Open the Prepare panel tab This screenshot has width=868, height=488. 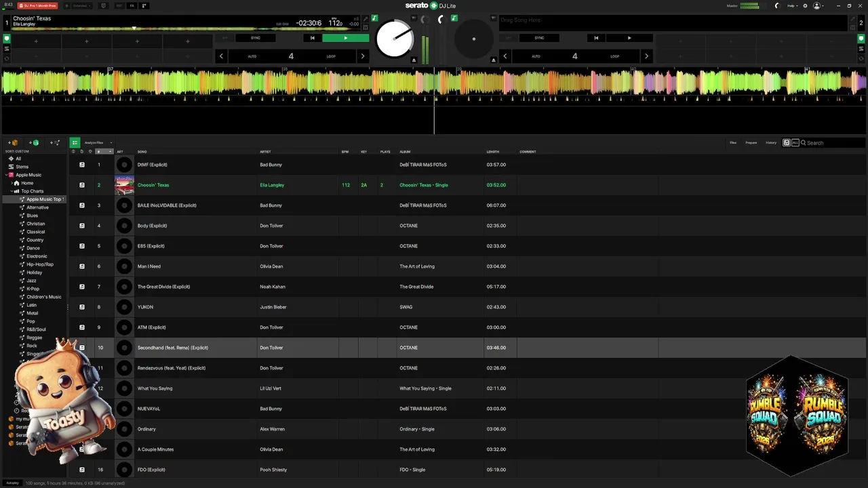click(751, 143)
